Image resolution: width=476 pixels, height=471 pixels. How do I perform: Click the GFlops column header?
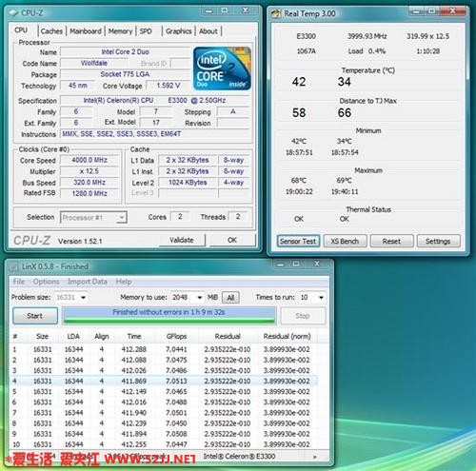pyautogui.click(x=176, y=336)
